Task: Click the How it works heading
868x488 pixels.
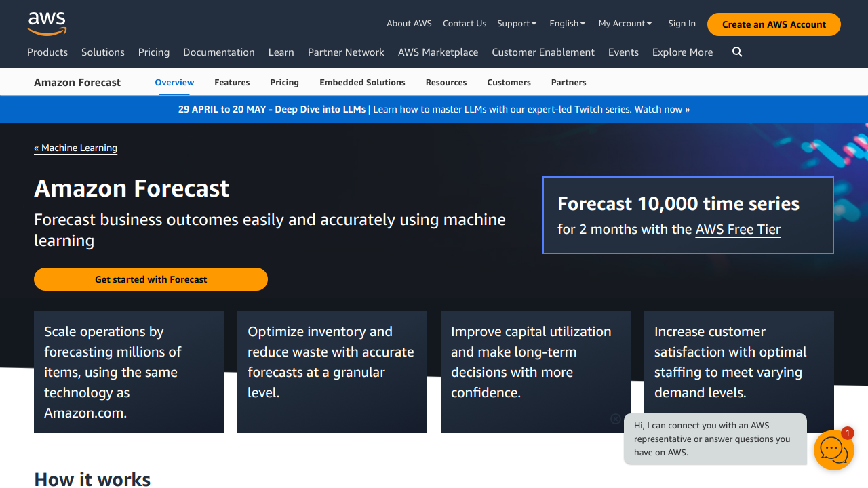Action: [x=92, y=479]
